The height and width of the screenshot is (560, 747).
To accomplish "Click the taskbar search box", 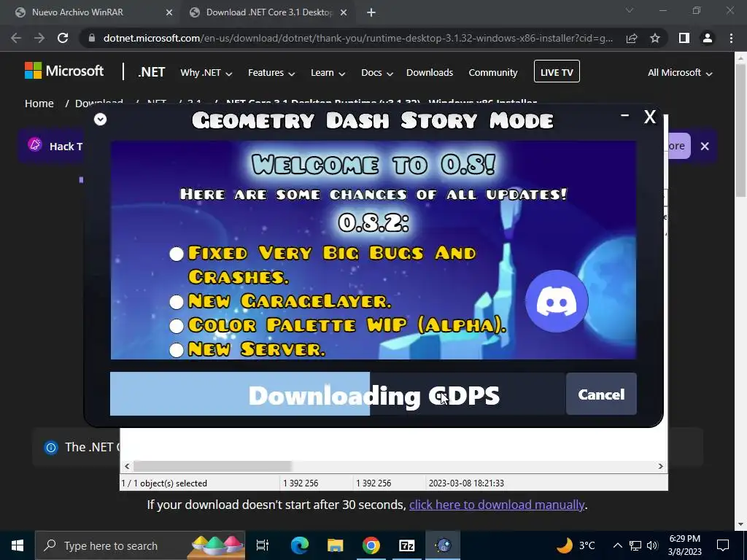I will coord(140,545).
